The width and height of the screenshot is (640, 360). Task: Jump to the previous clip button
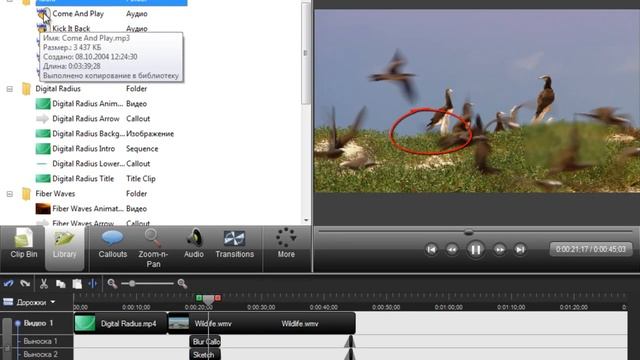point(431,249)
